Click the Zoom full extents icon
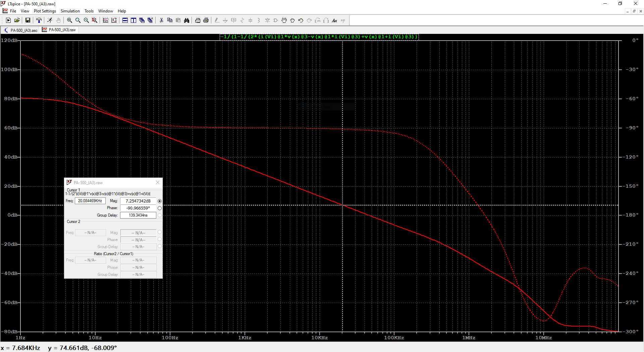This screenshot has height=352, width=644. pyautogui.click(x=95, y=20)
